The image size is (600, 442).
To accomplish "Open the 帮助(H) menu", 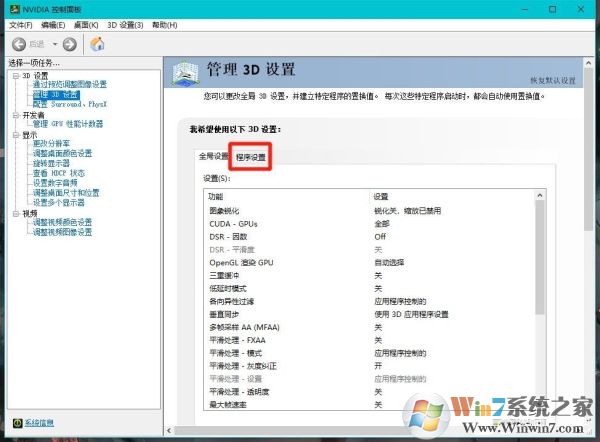I will coord(165,25).
